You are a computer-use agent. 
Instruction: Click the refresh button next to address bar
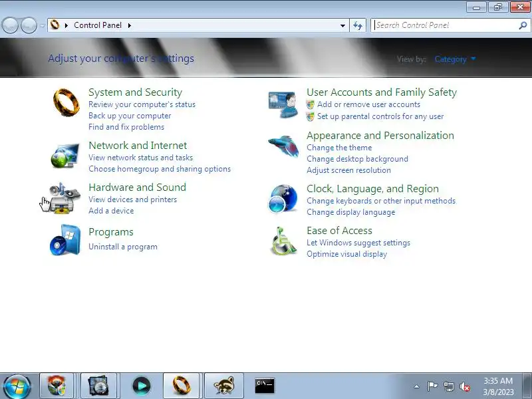pyautogui.click(x=358, y=25)
